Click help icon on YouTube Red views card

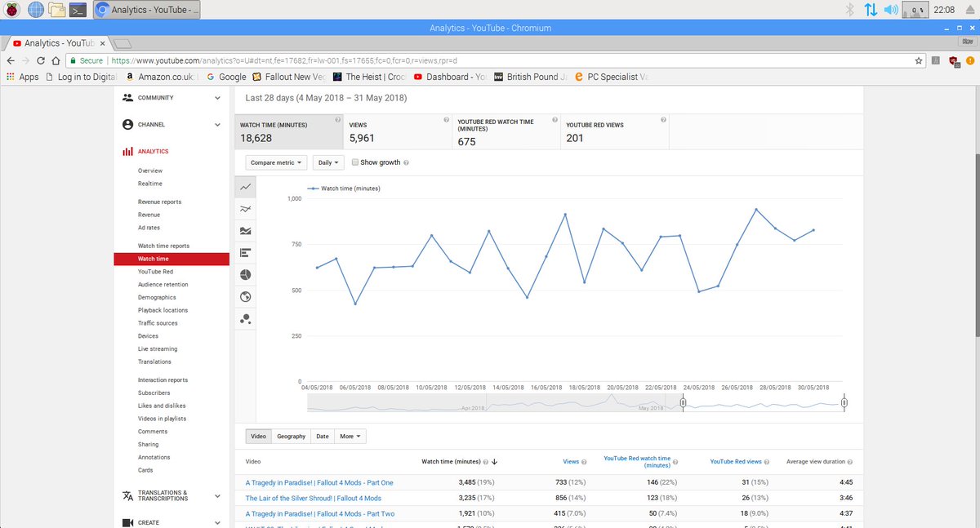pyautogui.click(x=663, y=120)
